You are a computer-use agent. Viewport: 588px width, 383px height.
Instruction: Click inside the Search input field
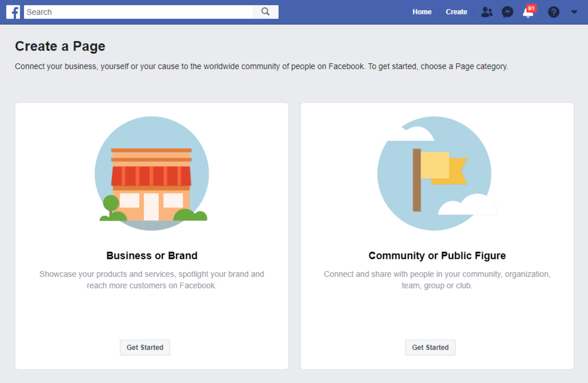(x=137, y=12)
